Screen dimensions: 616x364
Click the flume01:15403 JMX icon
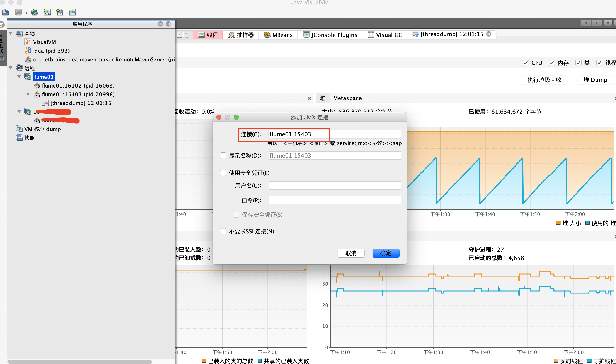[x=37, y=94]
